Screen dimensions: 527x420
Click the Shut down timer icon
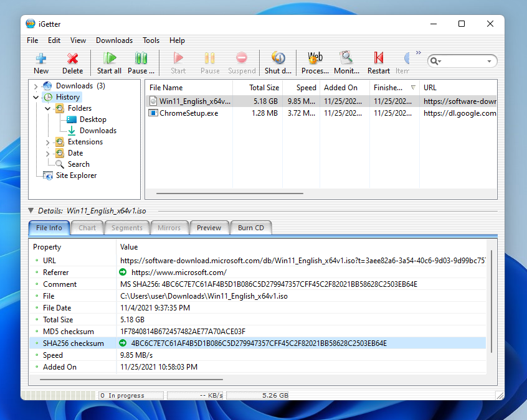(x=278, y=58)
